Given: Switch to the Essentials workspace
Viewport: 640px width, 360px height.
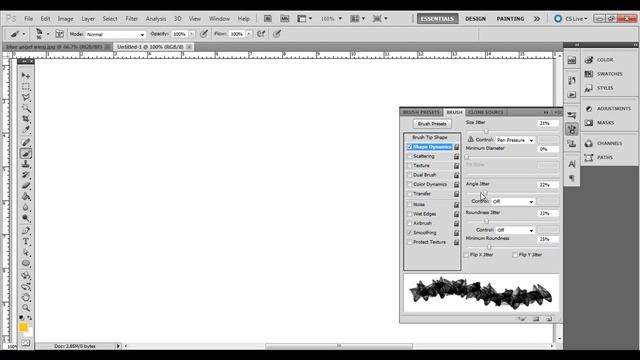Looking at the screenshot, I should 437,19.
